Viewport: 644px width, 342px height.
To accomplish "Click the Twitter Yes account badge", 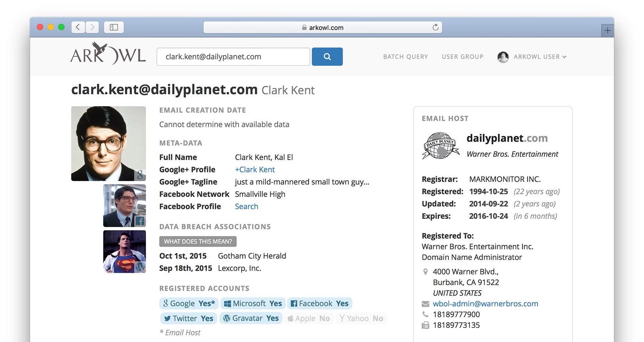I will click(x=189, y=319).
